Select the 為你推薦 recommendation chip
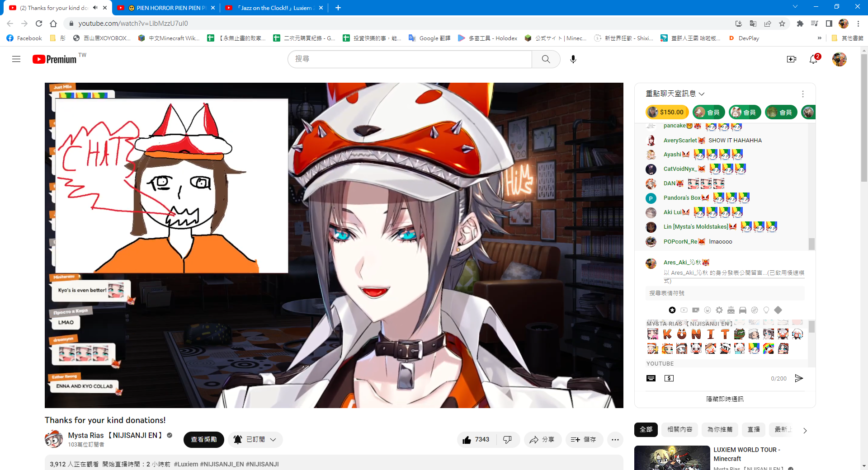868x470 pixels. coord(720,429)
